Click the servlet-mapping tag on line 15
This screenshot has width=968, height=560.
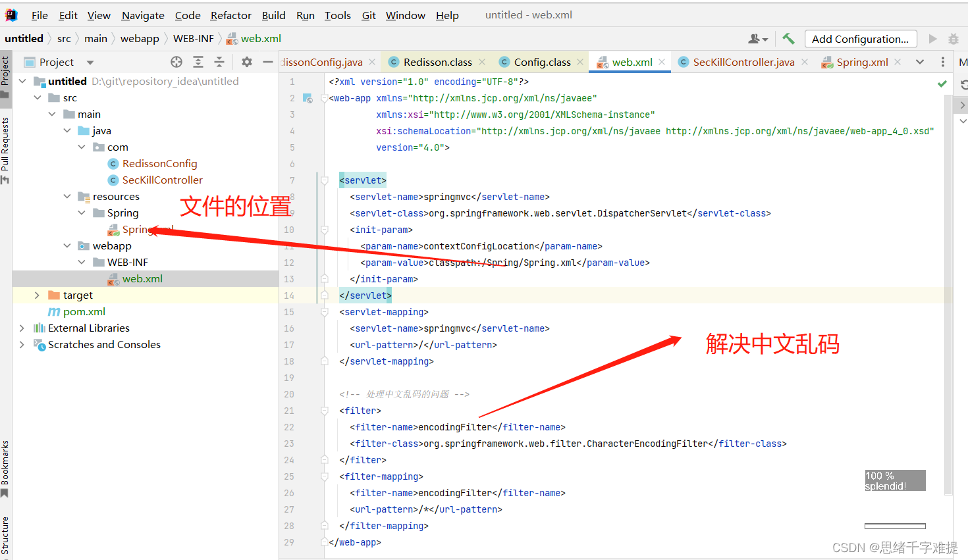pyautogui.click(x=384, y=312)
